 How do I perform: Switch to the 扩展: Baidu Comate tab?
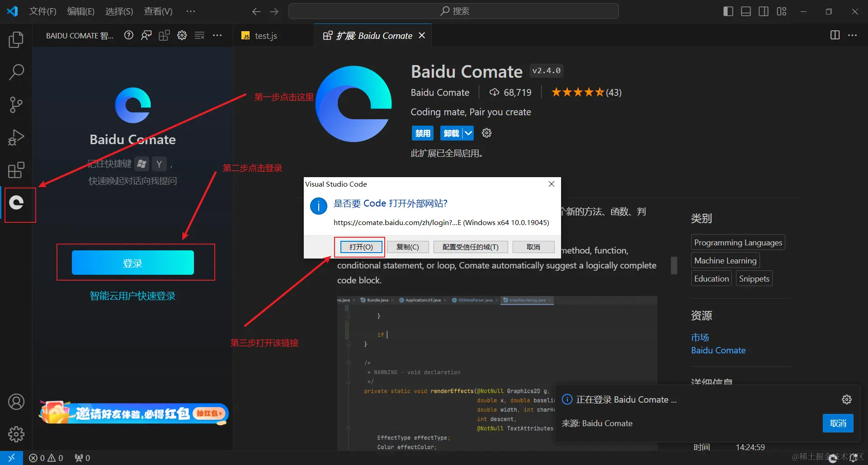coord(374,36)
